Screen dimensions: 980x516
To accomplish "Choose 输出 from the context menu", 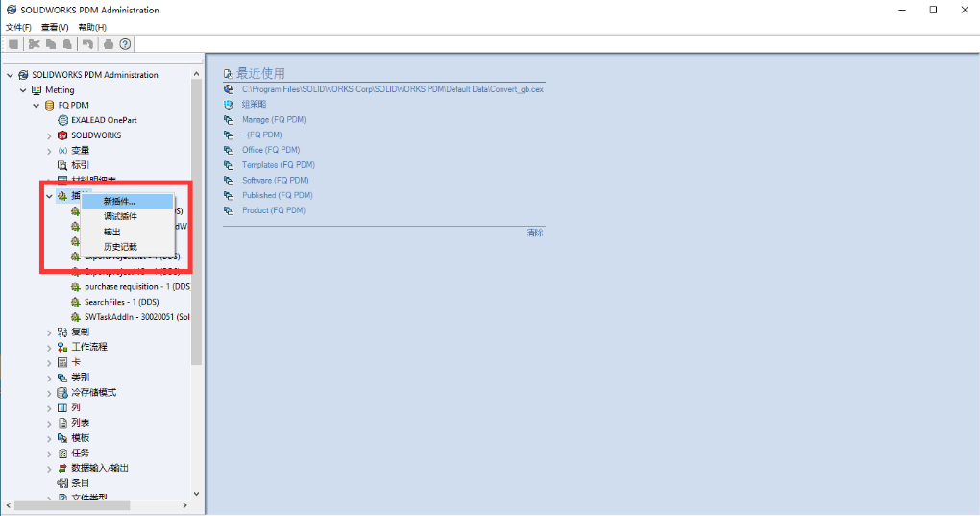I will [x=128, y=232].
